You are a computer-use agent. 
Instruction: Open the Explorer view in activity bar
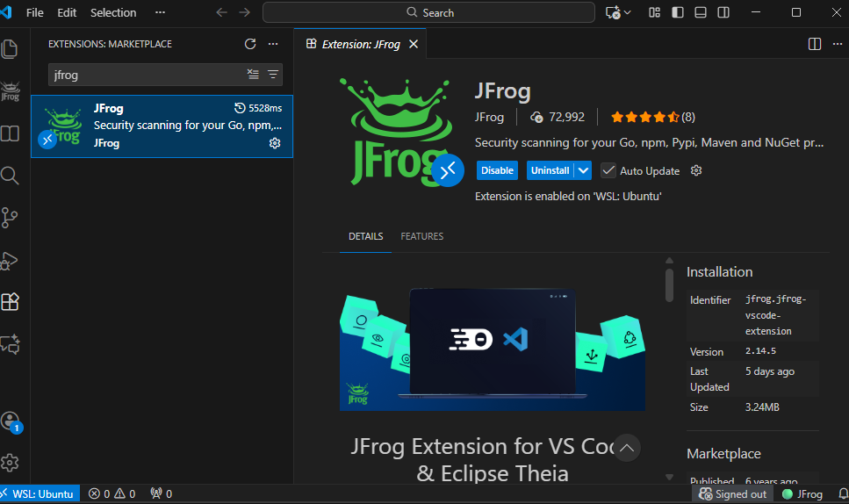click(10, 49)
